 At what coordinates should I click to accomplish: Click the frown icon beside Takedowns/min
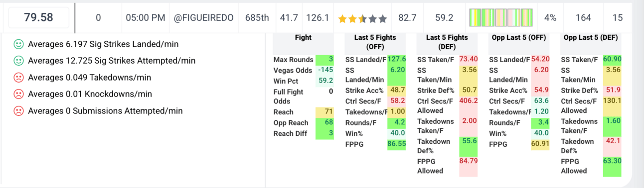coord(18,78)
